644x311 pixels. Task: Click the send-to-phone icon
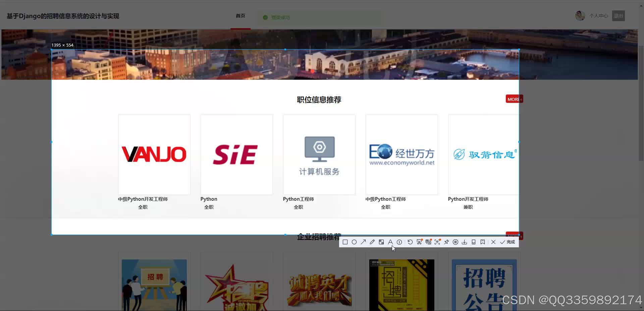(x=474, y=242)
